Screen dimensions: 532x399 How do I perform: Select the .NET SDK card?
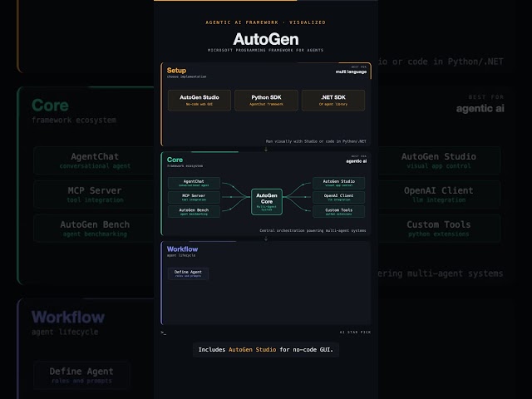(333, 101)
